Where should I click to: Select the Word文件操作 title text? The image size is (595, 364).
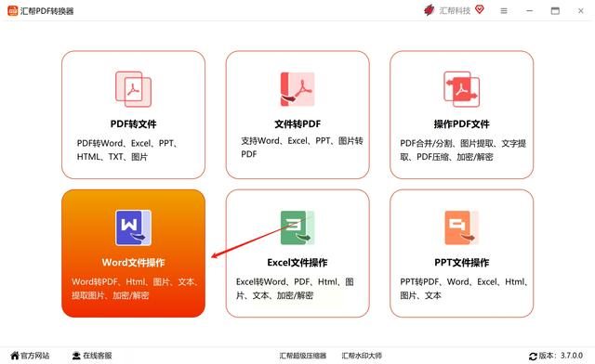[133, 263]
